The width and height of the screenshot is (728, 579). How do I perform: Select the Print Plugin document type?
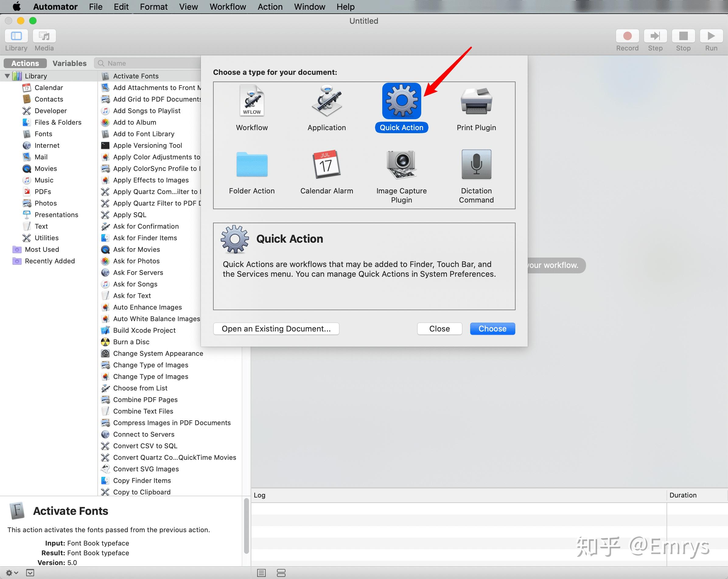pyautogui.click(x=477, y=108)
